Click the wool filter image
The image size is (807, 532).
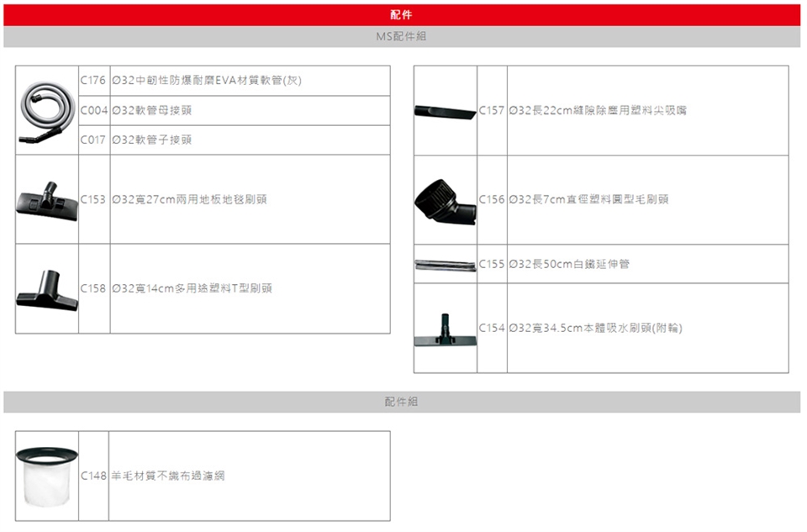coord(47,477)
